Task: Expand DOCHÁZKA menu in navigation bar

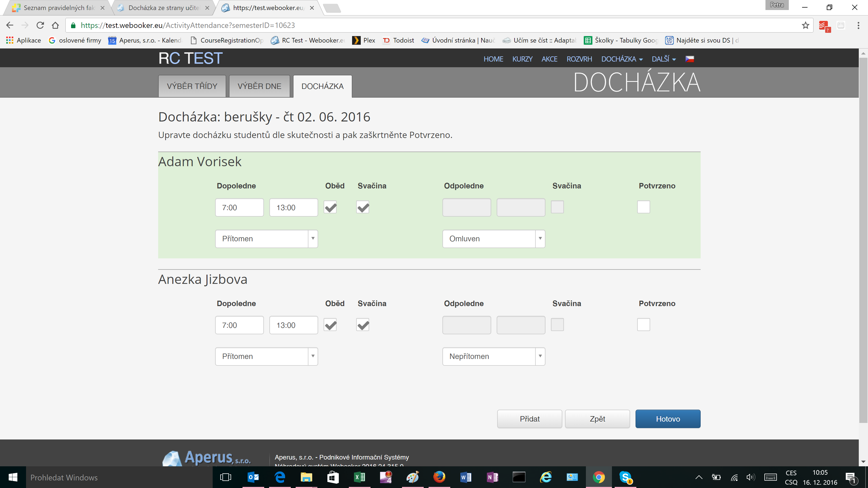Action: [622, 59]
